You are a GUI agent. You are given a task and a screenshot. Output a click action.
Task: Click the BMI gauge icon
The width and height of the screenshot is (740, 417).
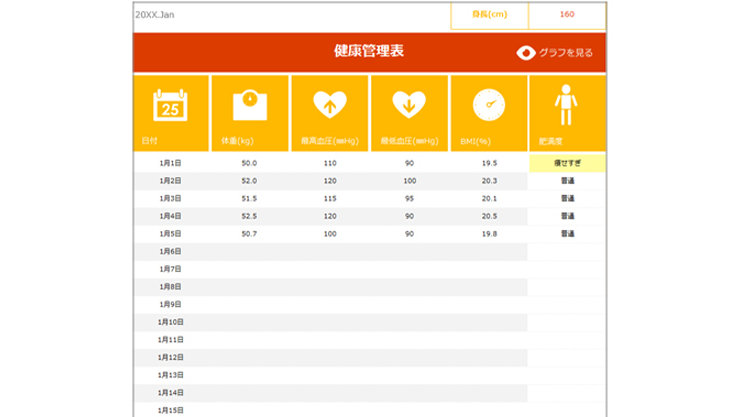[x=489, y=105]
